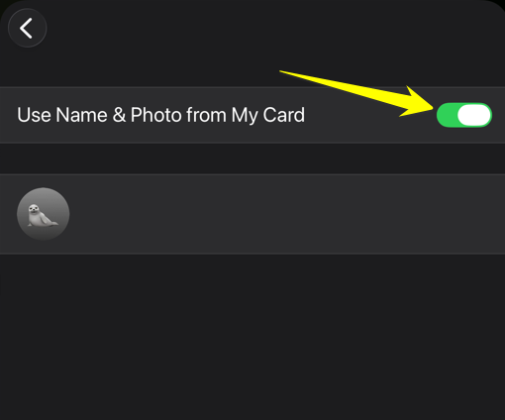Open the seal profile picture
This screenshot has width=505, height=420.
pyautogui.click(x=43, y=214)
